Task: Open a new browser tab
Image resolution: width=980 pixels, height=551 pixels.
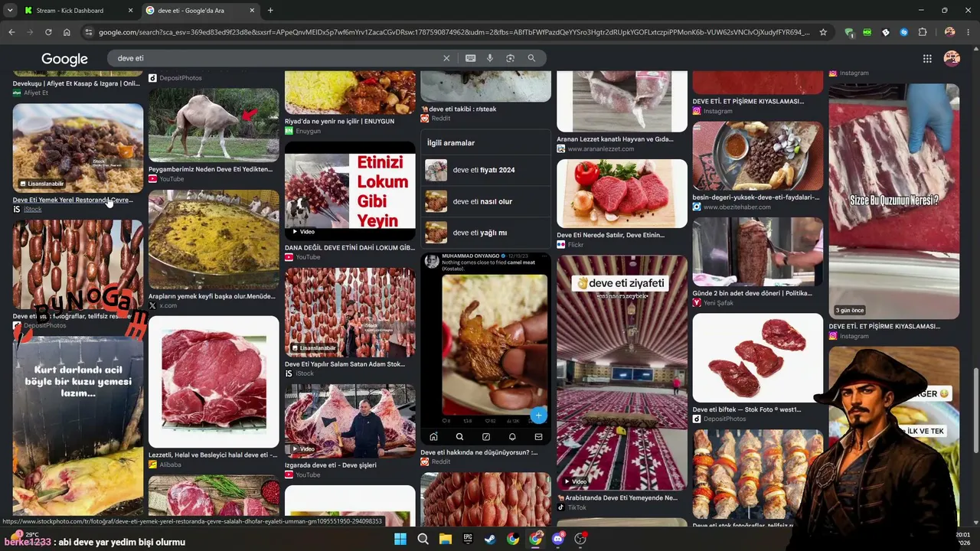Action: 270,11
